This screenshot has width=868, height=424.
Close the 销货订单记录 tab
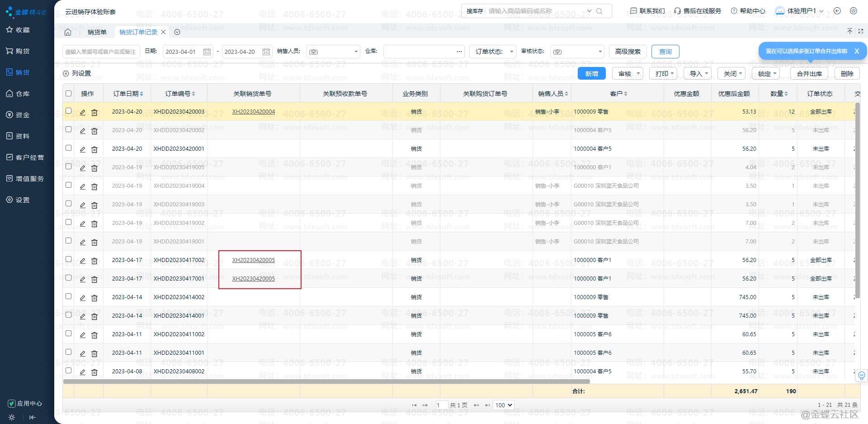tap(164, 32)
